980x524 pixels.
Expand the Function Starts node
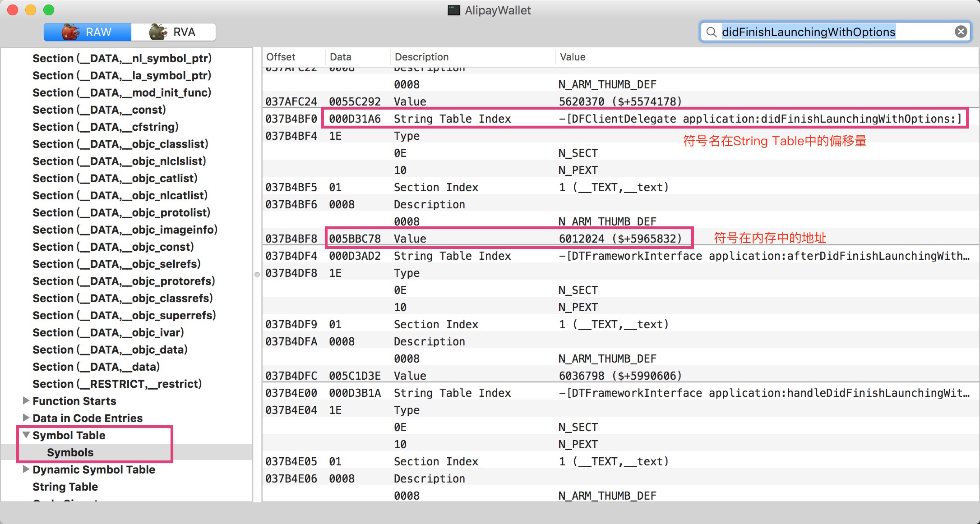pos(26,400)
